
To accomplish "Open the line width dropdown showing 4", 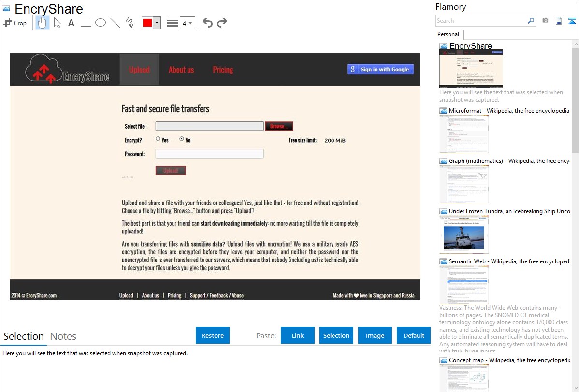I will 188,23.
